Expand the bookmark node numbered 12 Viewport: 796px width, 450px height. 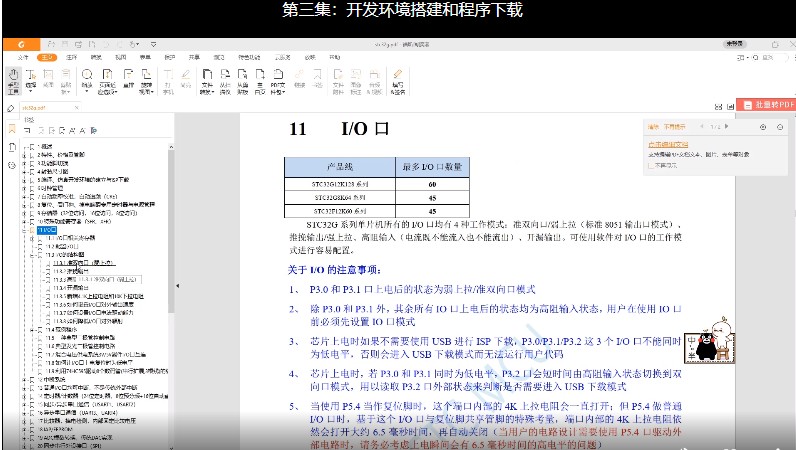(x=24, y=379)
